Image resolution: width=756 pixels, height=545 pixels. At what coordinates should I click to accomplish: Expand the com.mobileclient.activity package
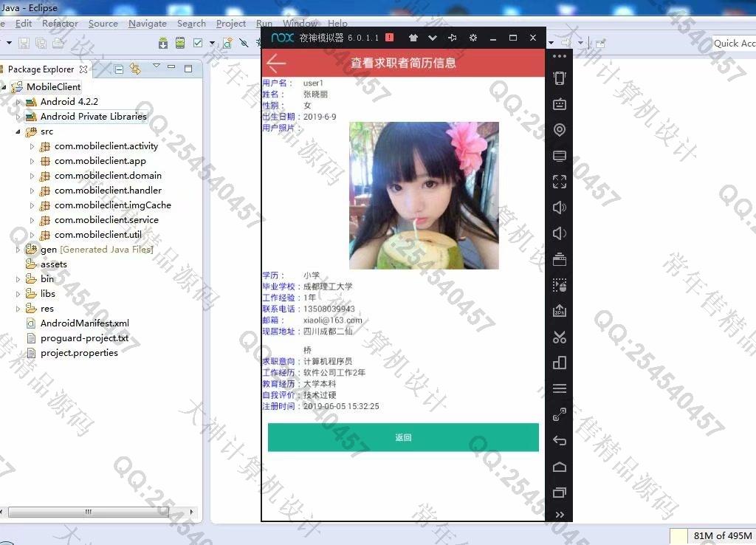tap(32, 147)
